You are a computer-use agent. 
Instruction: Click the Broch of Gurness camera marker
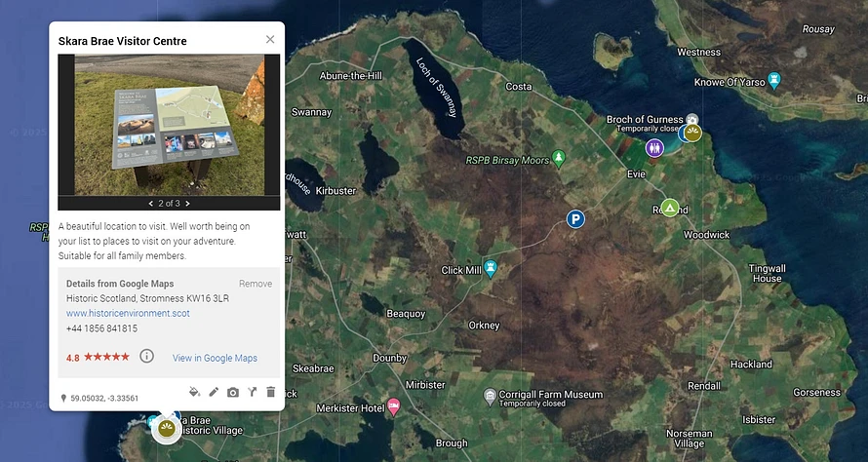click(691, 119)
